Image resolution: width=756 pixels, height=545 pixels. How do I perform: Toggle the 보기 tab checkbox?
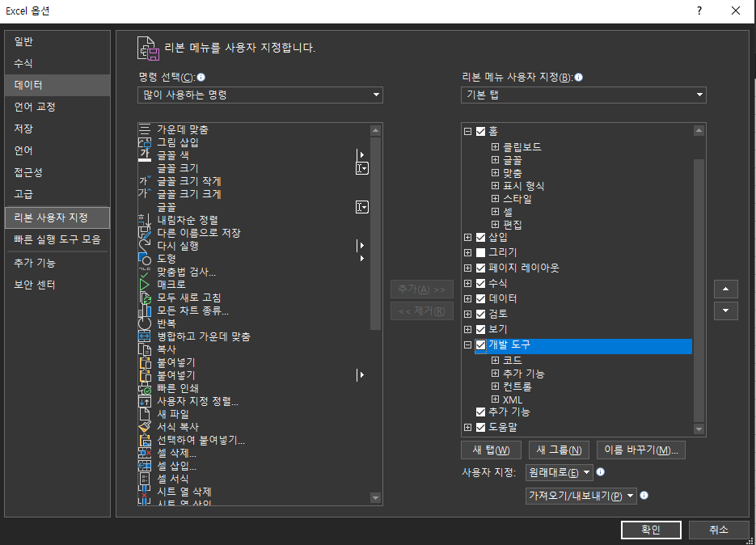(x=481, y=329)
